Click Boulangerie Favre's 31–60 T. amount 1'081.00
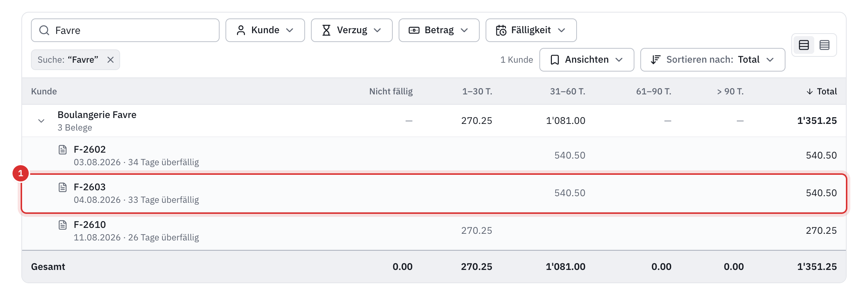 tap(566, 121)
